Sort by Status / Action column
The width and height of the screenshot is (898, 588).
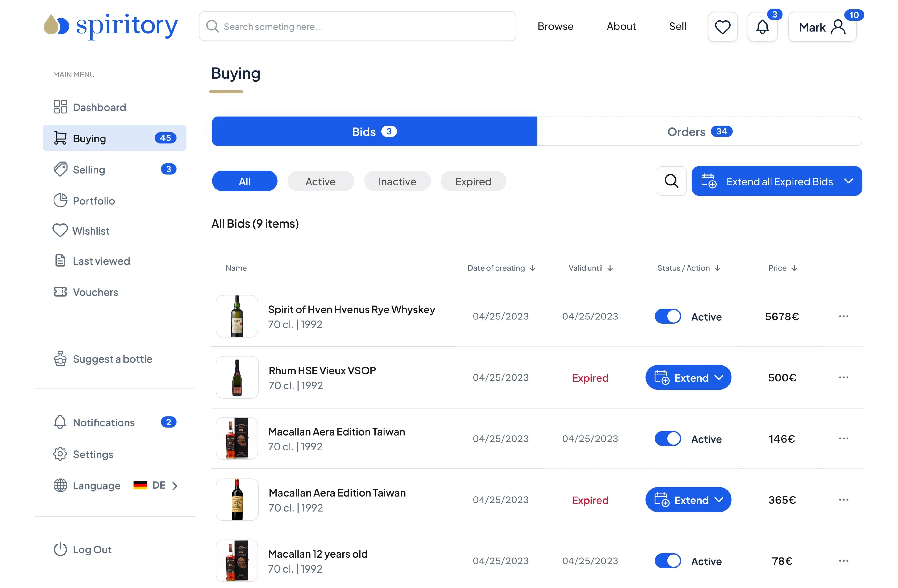point(689,268)
